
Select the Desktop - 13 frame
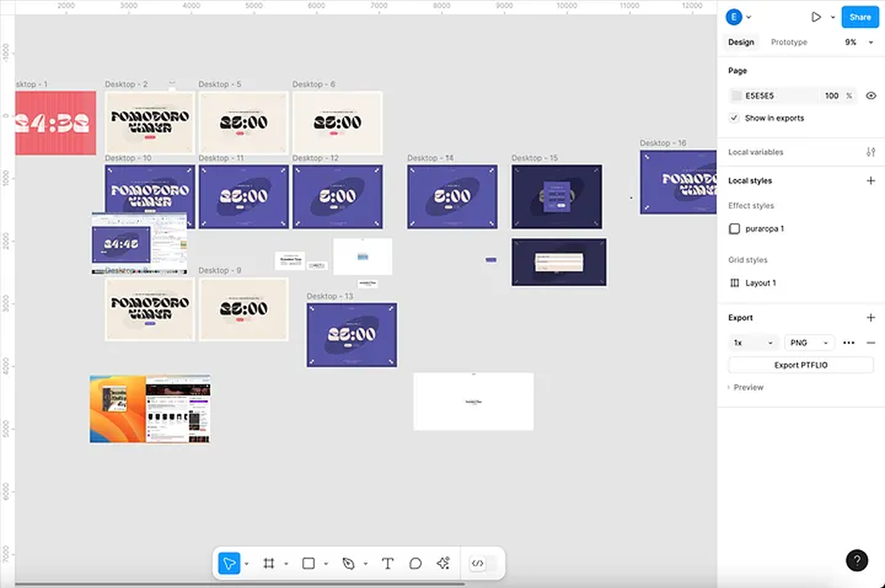(351, 335)
